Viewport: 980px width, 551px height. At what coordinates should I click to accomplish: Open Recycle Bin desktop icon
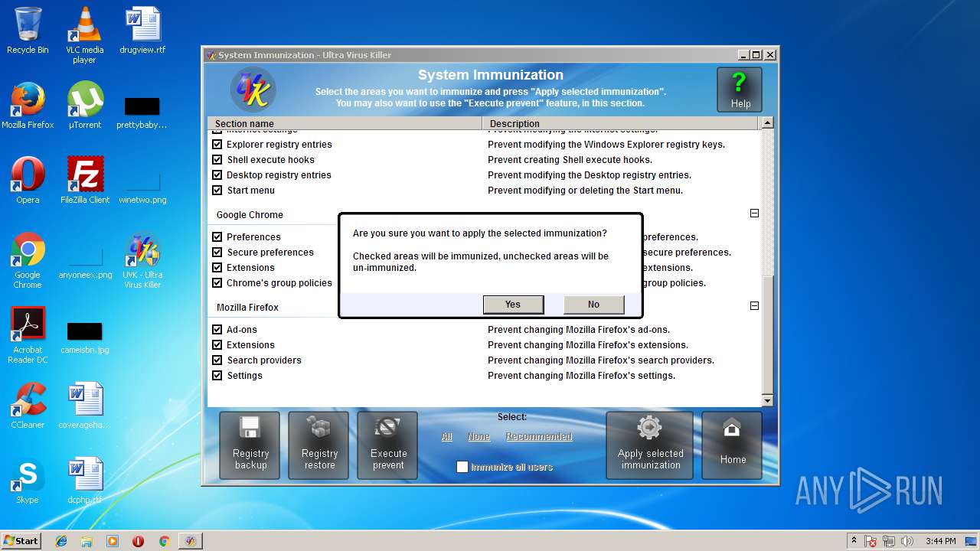(28, 31)
